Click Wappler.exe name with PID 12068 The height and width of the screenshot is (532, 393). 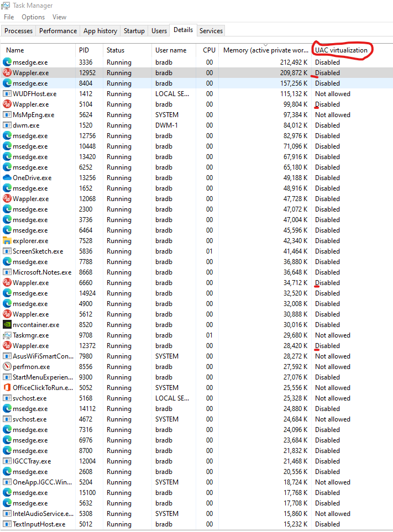click(30, 199)
